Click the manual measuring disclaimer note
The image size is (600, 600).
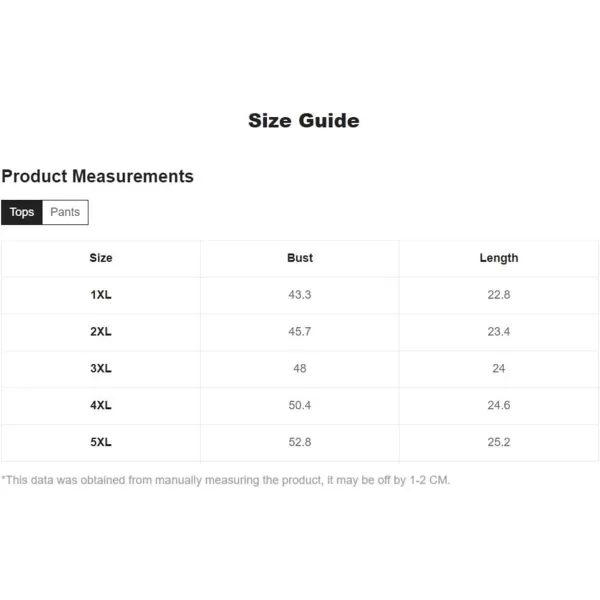point(226,480)
